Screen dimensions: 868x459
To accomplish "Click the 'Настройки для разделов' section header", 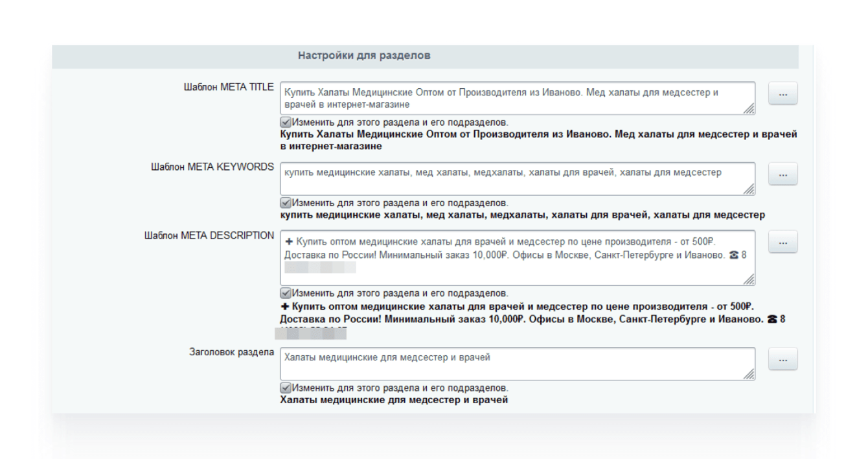I will [x=425, y=56].
